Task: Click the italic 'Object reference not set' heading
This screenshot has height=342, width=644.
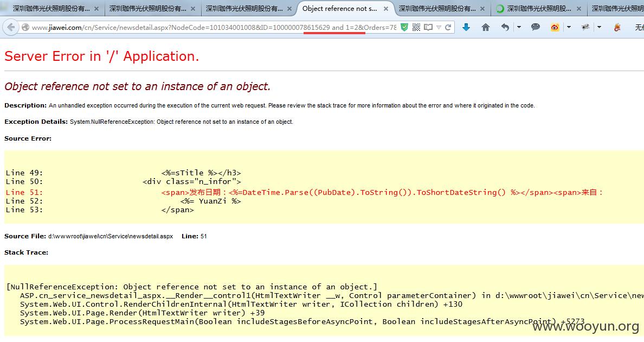Action: pyautogui.click(x=137, y=86)
